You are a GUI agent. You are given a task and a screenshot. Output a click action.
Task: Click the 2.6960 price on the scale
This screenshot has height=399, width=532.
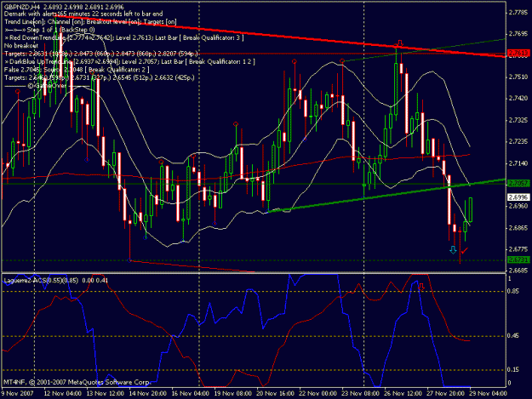[x=518, y=206]
